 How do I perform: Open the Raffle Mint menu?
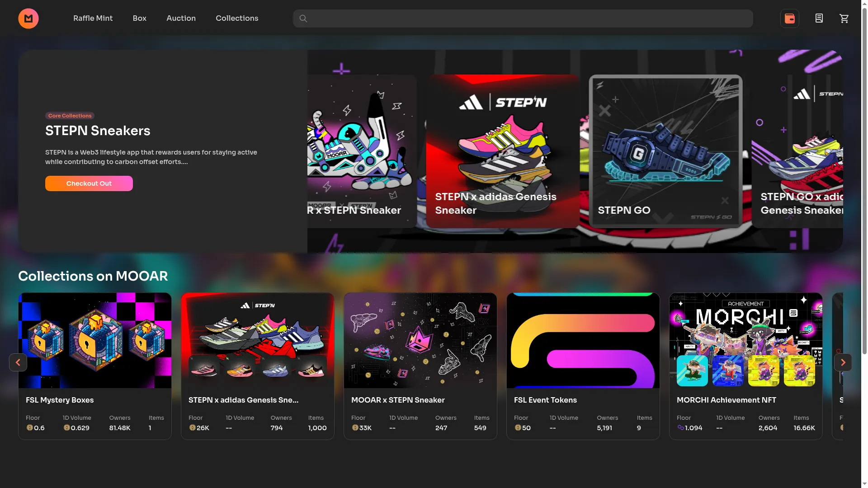93,19
